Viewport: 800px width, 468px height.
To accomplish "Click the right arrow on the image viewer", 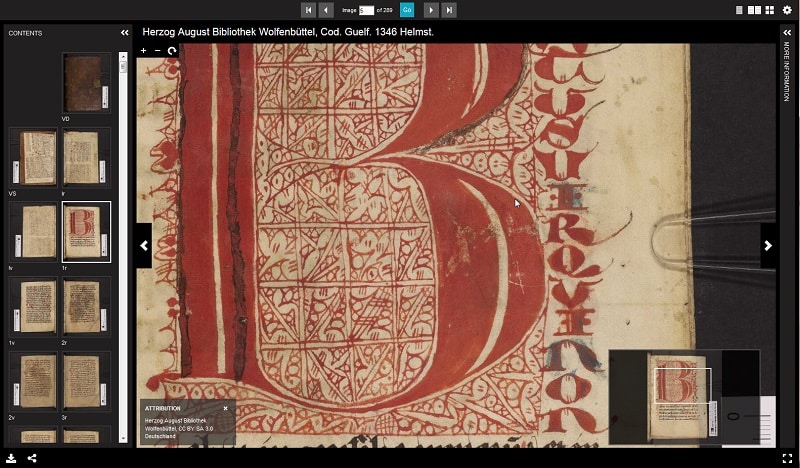I will 768,245.
